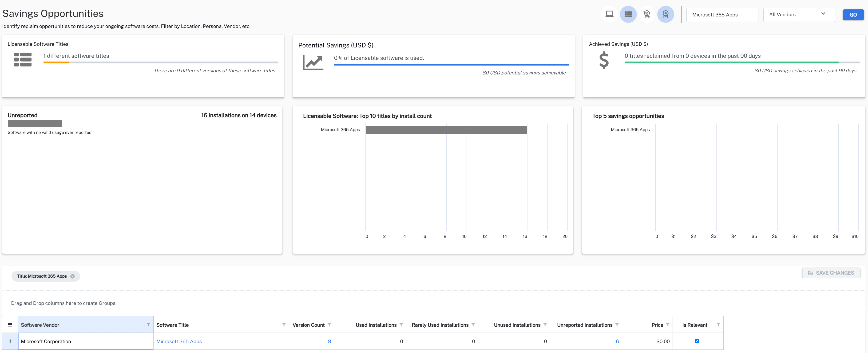Open the grid hamburger menu icon
This screenshot has width=868, height=353.
(x=10, y=325)
